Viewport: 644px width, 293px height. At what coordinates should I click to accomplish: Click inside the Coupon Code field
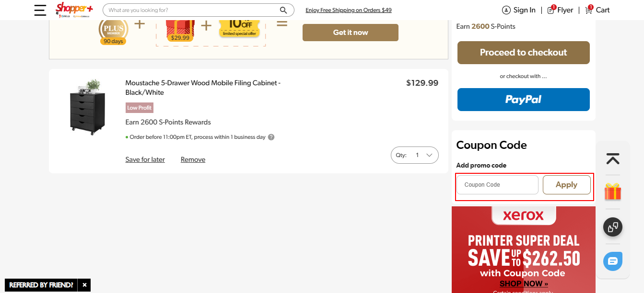(x=497, y=184)
